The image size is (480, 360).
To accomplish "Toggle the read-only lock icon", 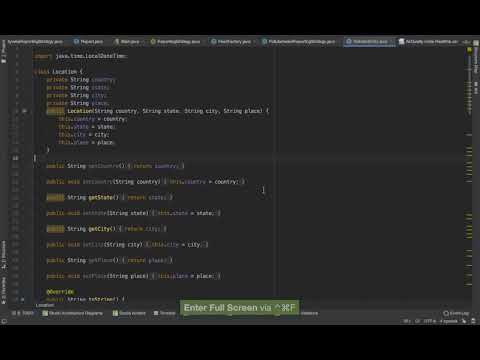I will point(464,321).
